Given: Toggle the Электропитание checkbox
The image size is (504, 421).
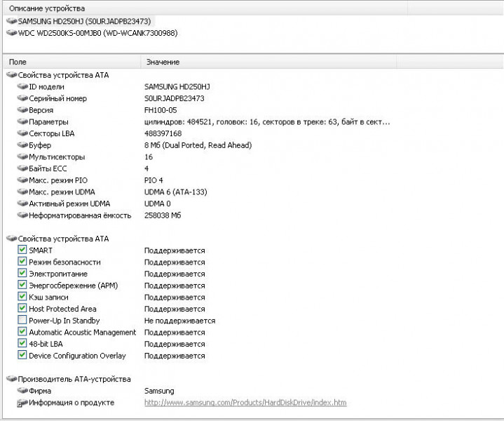Looking at the screenshot, I should tap(22, 273).
